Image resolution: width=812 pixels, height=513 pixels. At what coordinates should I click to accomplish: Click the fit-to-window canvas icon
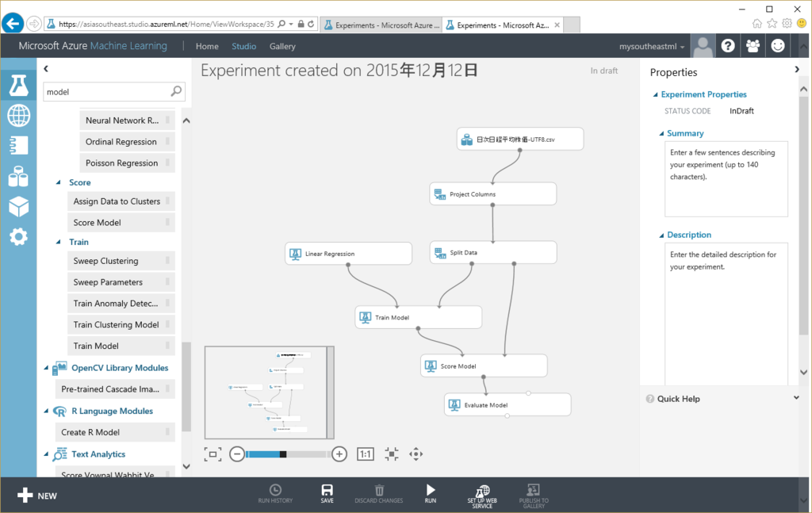coord(213,454)
